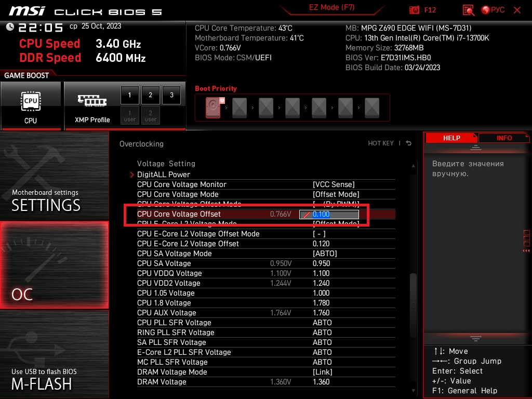
Task: Select MC PLL SFR Voltage row
Action: coord(265,362)
